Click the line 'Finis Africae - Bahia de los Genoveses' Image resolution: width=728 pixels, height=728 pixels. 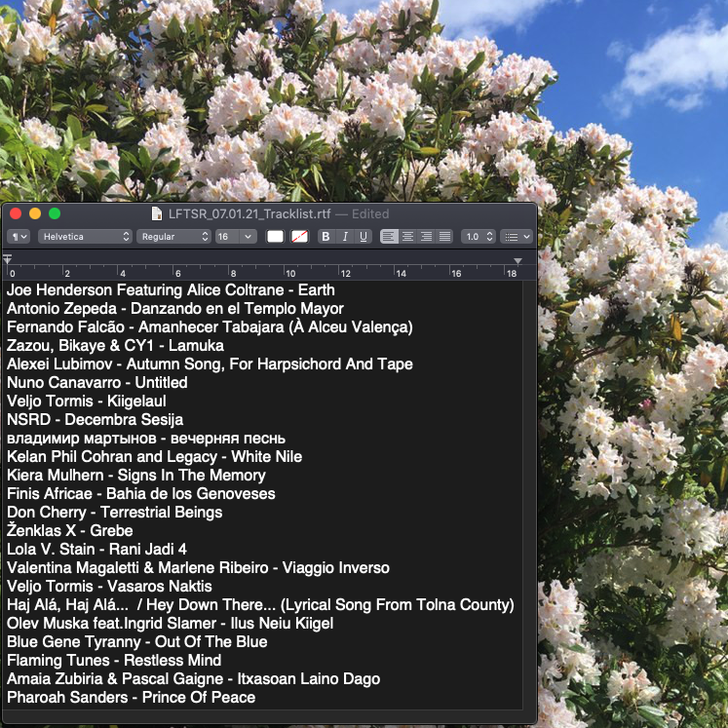click(x=141, y=494)
